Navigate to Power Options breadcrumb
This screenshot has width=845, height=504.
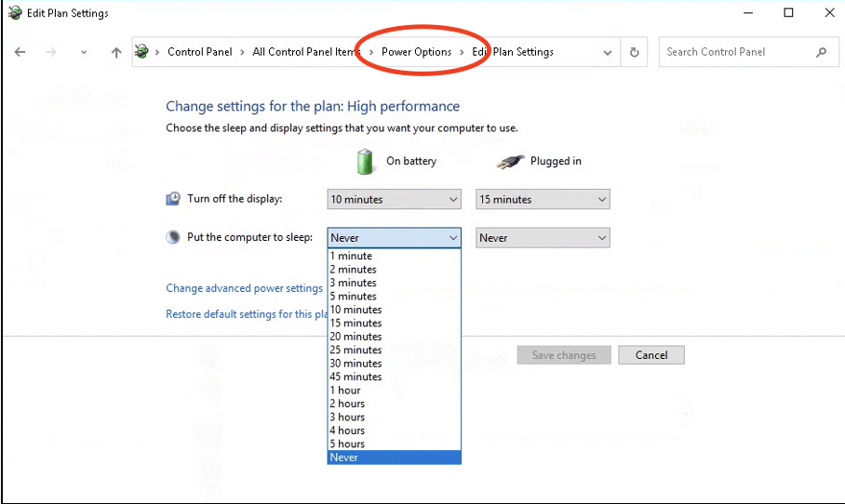[x=417, y=52]
